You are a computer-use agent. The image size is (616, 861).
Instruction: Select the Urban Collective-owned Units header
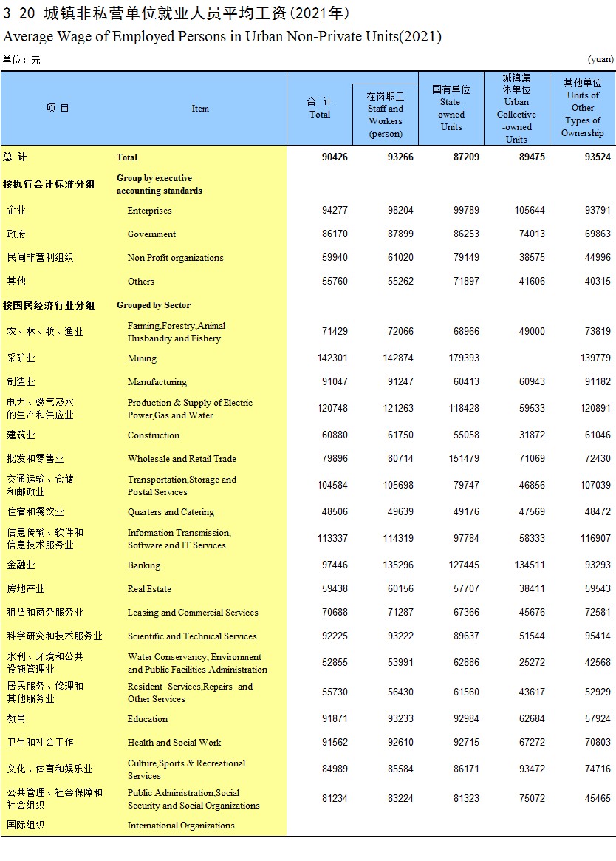pyautogui.click(x=516, y=108)
